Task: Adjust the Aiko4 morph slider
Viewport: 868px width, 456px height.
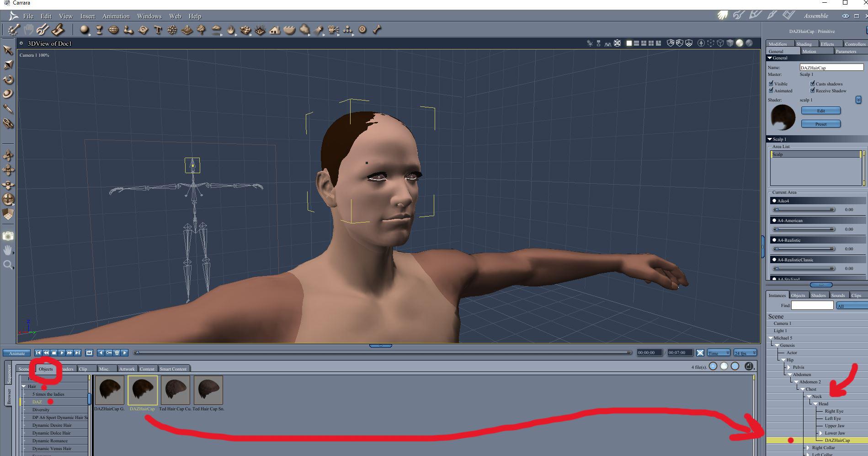Action: coord(804,209)
